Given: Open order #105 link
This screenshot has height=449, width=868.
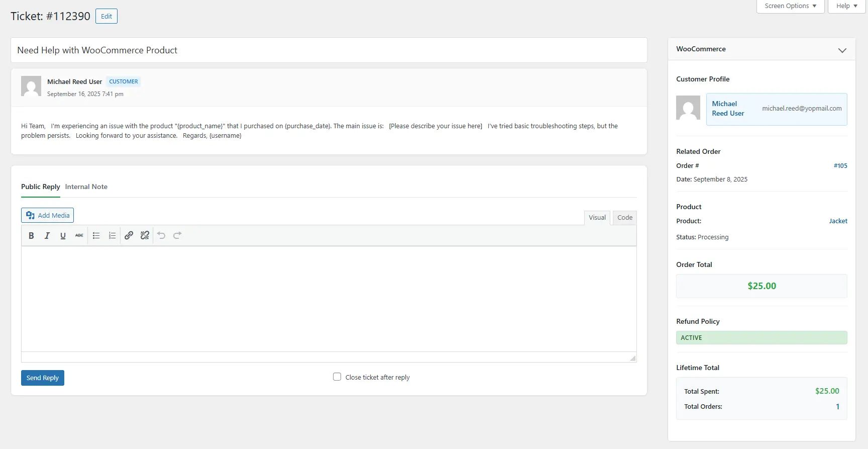Looking at the screenshot, I should coord(840,165).
